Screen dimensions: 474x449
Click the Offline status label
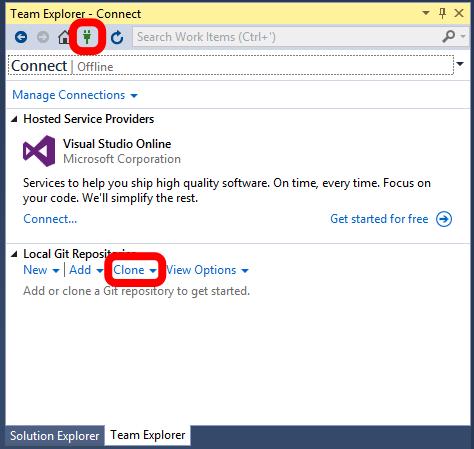(x=95, y=67)
